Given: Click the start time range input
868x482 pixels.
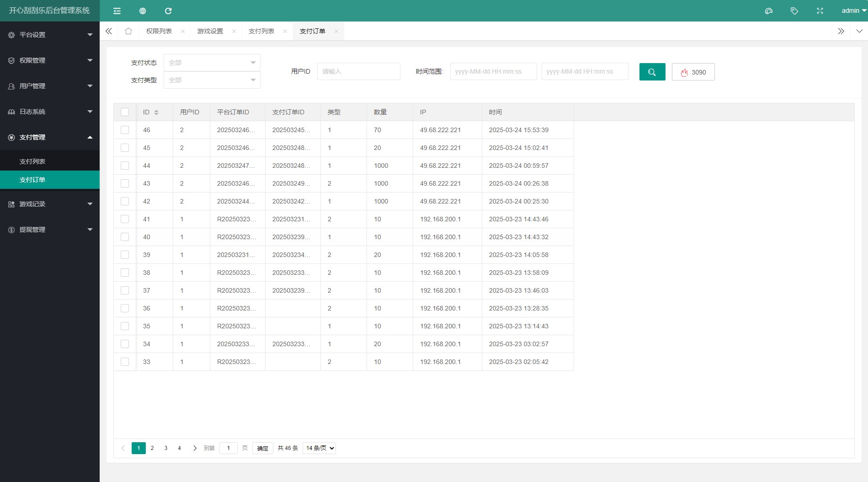Looking at the screenshot, I should pyautogui.click(x=494, y=71).
